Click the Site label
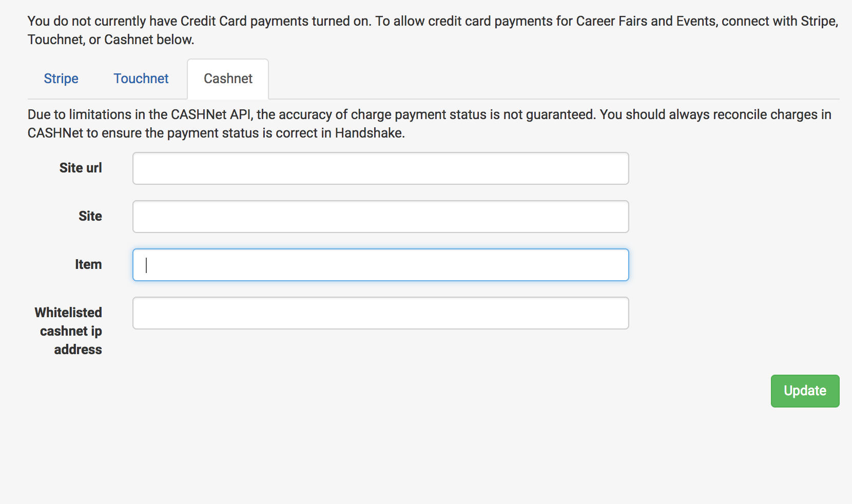This screenshot has height=504, width=852. pyautogui.click(x=89, y=216)
